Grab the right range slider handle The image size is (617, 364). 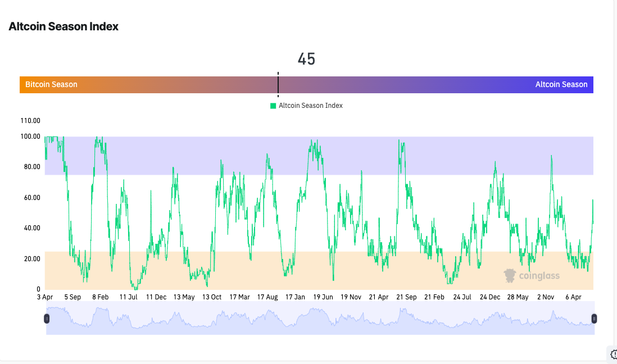(594, 319)
